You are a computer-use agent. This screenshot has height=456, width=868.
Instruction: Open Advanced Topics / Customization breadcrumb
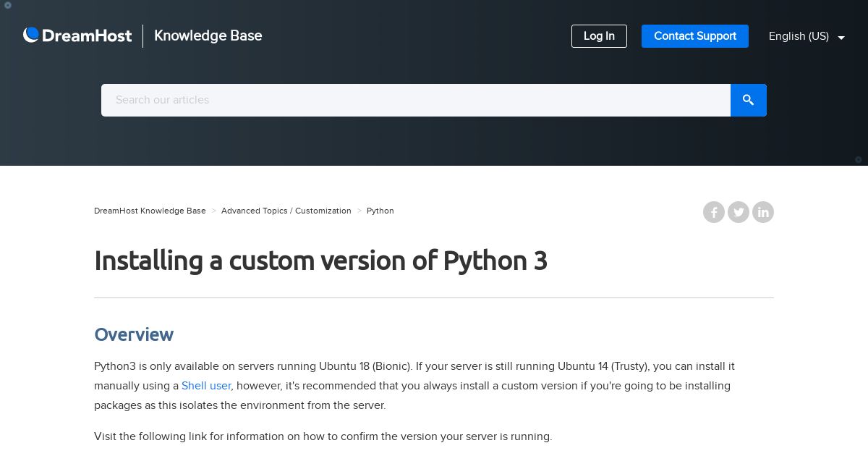286,211
